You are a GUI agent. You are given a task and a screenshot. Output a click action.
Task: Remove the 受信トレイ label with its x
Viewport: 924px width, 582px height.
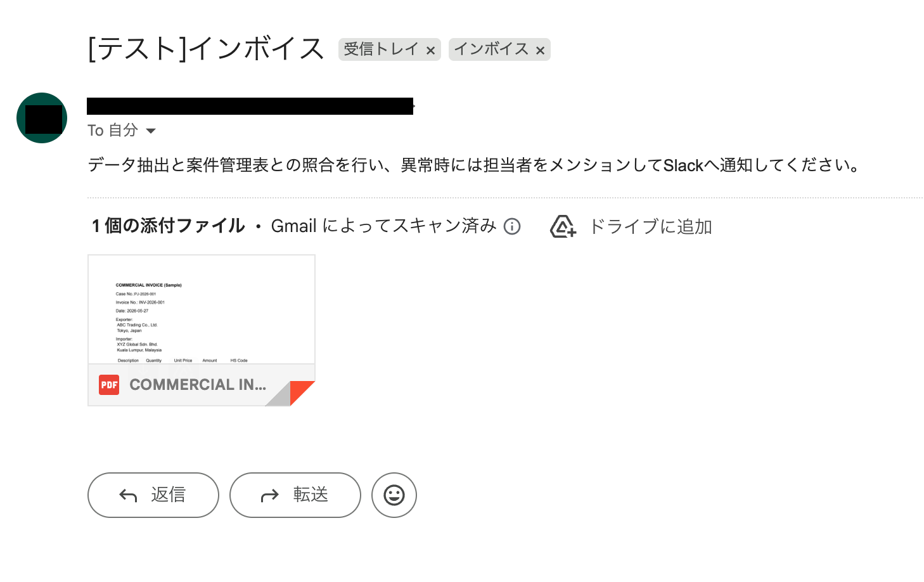pos(430,51)
